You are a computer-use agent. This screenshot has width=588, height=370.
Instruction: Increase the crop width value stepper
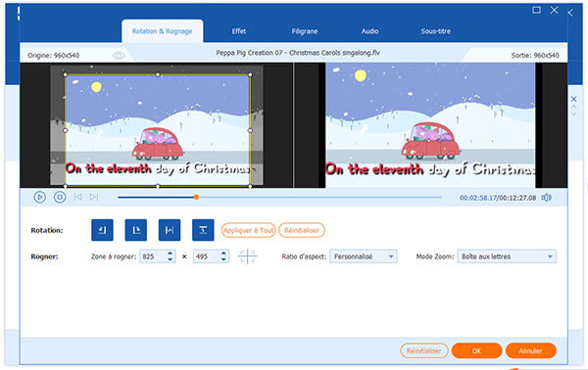coord(171,254)
